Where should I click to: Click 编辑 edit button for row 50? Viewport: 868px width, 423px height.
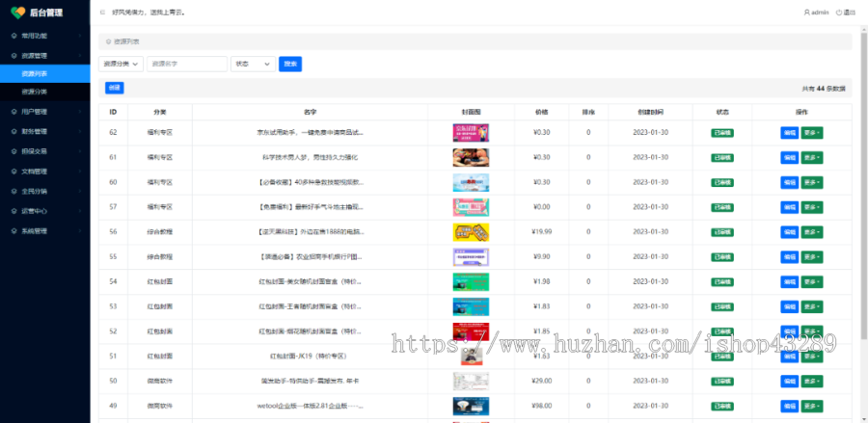tap(789, 382)
